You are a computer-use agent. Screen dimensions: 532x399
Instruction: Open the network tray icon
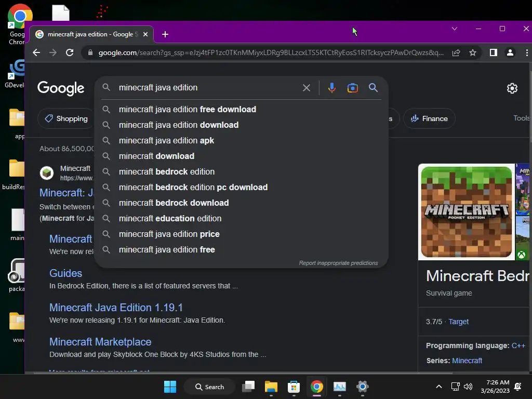click(455, 387)
